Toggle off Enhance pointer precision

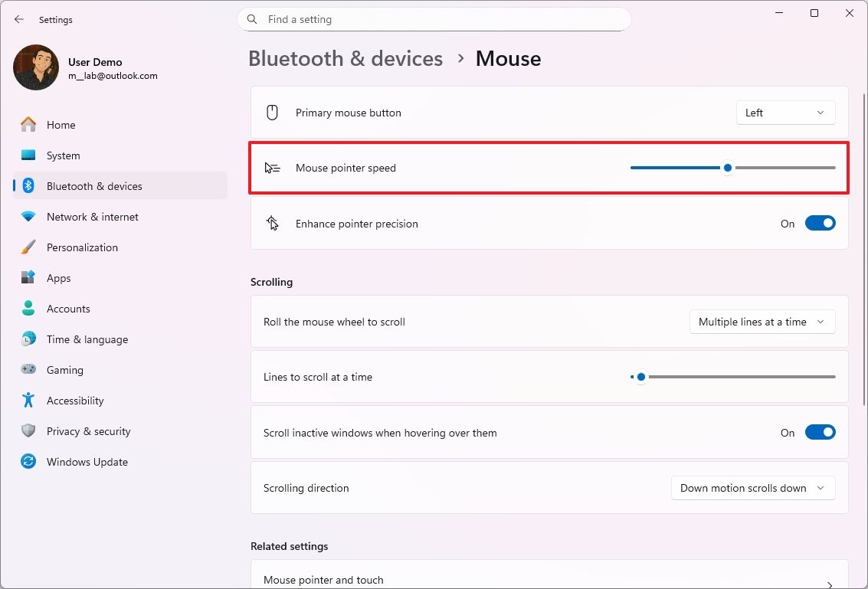[x=821, y=223]
